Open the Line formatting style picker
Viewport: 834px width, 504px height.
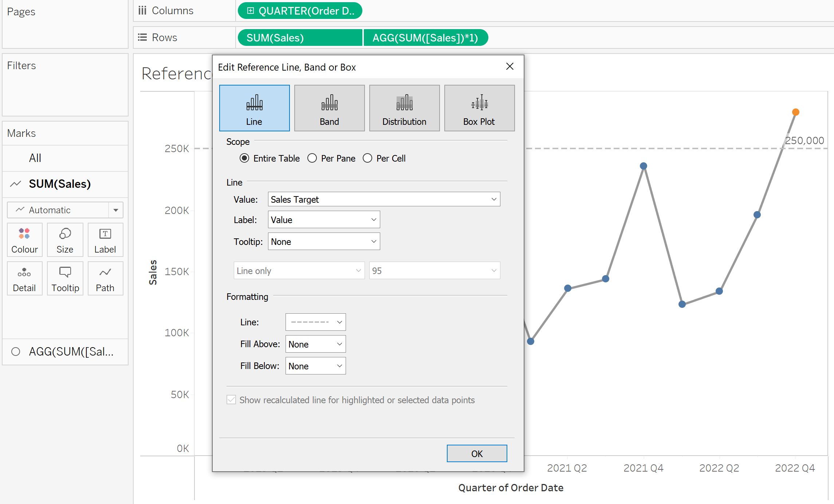[315, 322]
